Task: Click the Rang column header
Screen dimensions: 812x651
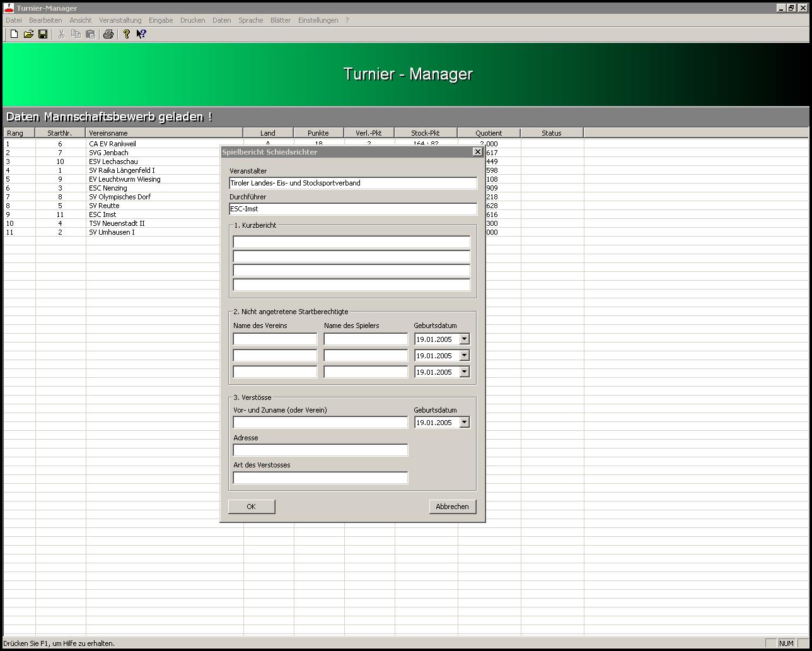Action: pos(19,133)
